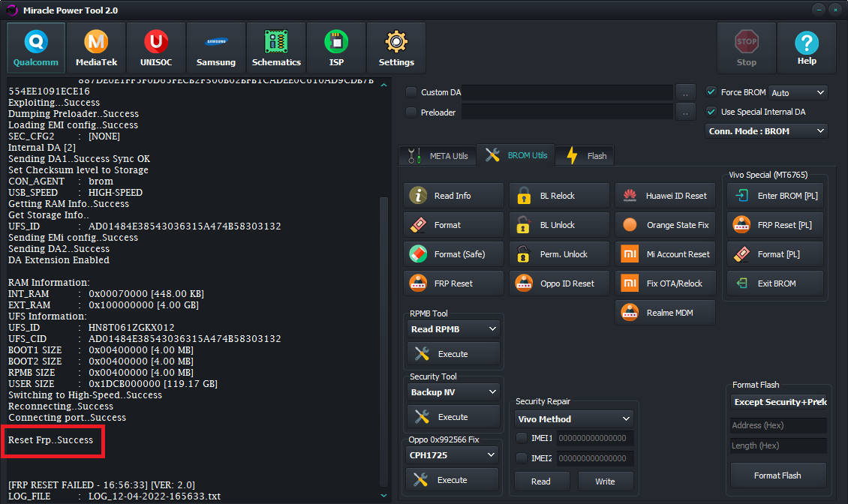The height and width of the screenshot is (504, 848).
Task: Run Oppo ID Reset
Action: 559,283
